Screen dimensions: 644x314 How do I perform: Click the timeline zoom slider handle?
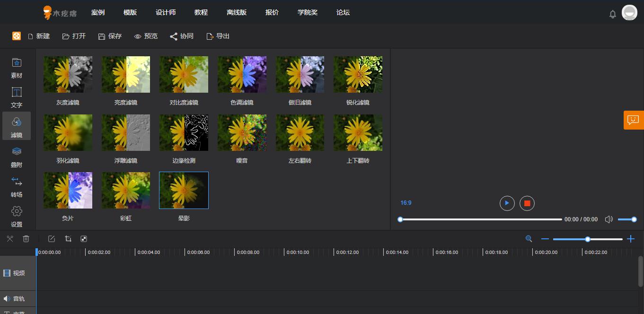tap(588, 239)
